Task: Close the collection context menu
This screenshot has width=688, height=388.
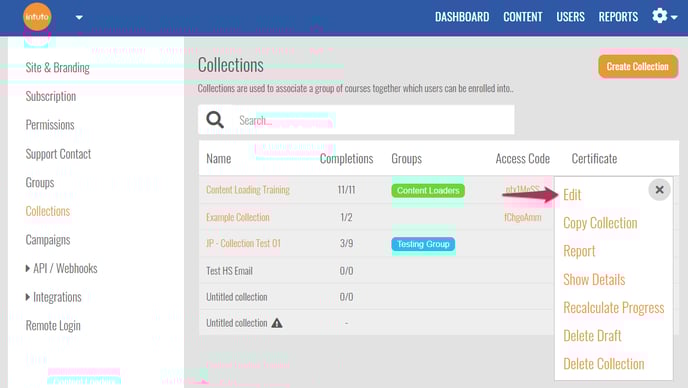Action: pos(659,190)
